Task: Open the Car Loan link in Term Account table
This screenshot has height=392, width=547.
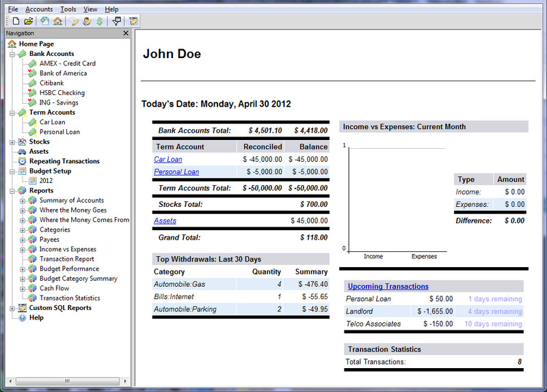Action: (168, 159)
